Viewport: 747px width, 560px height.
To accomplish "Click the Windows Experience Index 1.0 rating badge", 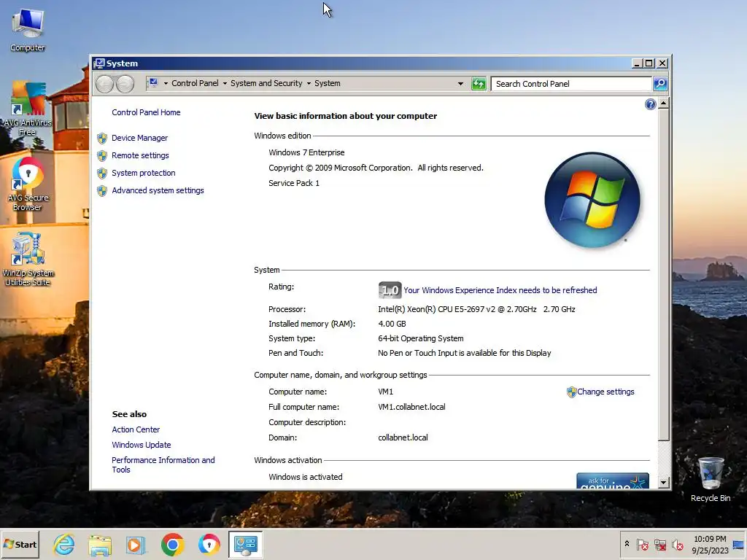I will click(390, 289).
